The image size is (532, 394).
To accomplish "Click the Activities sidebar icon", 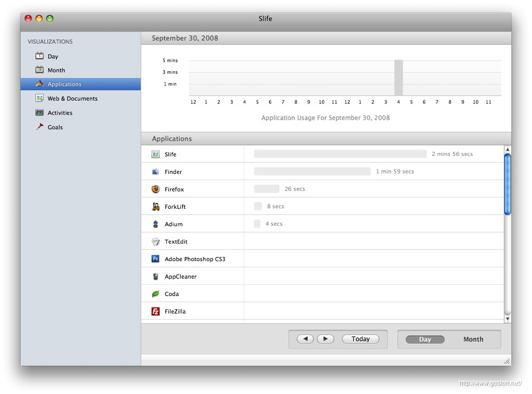I will [39, 112].
